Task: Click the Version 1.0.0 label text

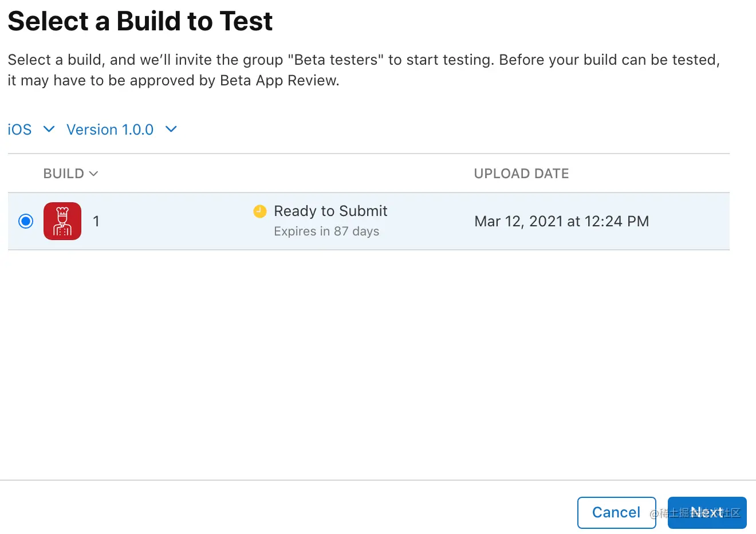Action: pyautogui.click(x=110, y=129)
